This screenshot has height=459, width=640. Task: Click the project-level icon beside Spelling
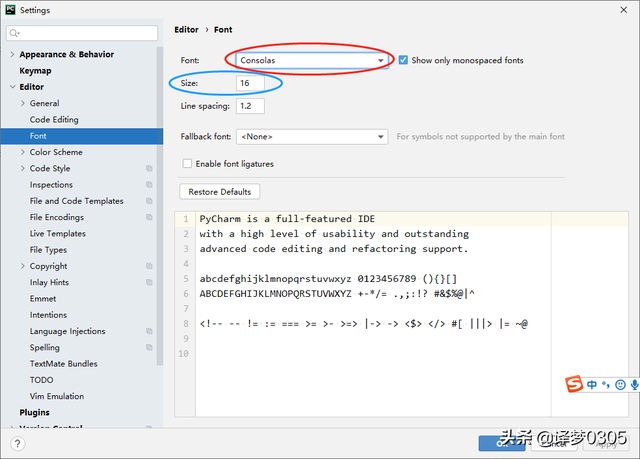point(149,348)
